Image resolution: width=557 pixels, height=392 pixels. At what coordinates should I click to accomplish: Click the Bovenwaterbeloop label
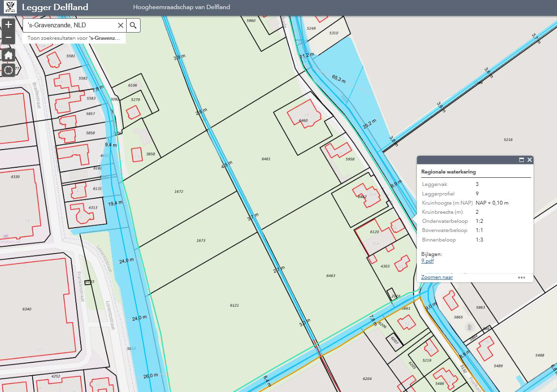[444, 230]
